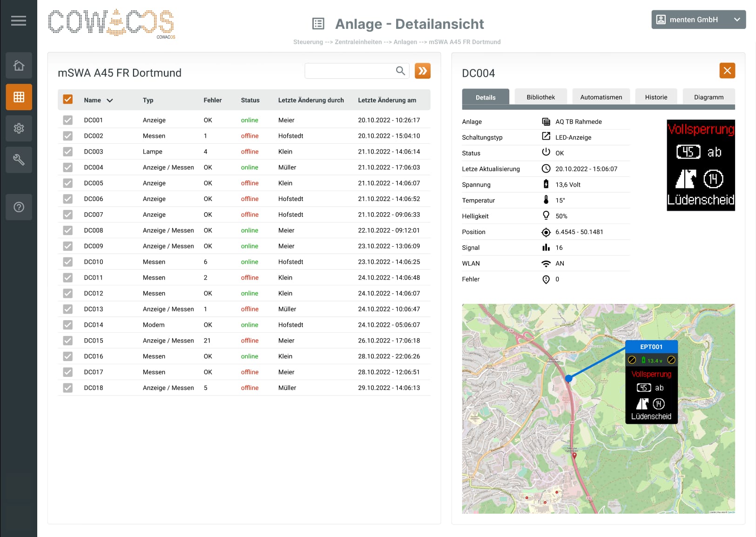Uncheck the DC007 row checkbox
The width and height of the screenshot is (756, 537).
pos(68,215)
